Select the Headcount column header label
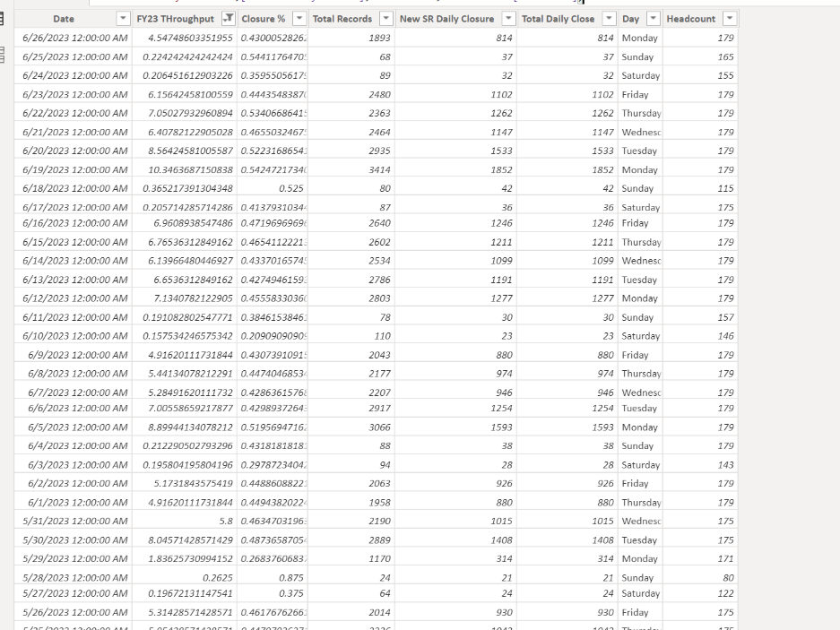Image resolution: width=840 pixels, height=630 pixels. (691, 19)
